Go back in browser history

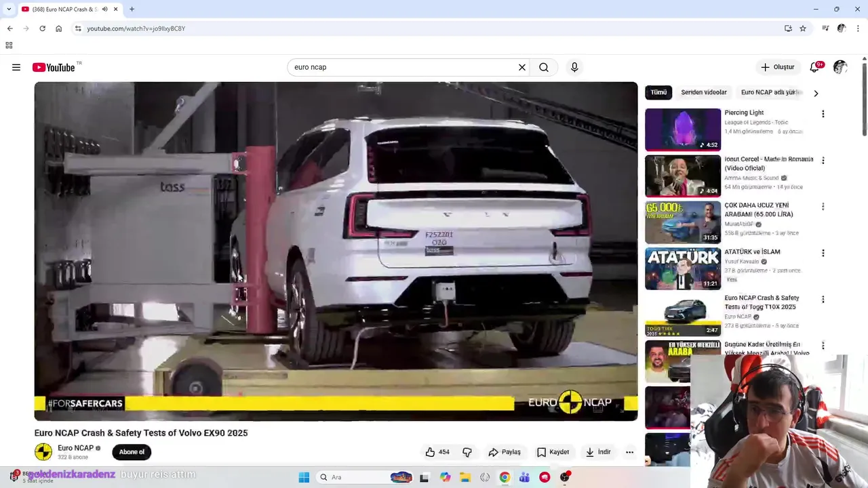click(9, 28)
